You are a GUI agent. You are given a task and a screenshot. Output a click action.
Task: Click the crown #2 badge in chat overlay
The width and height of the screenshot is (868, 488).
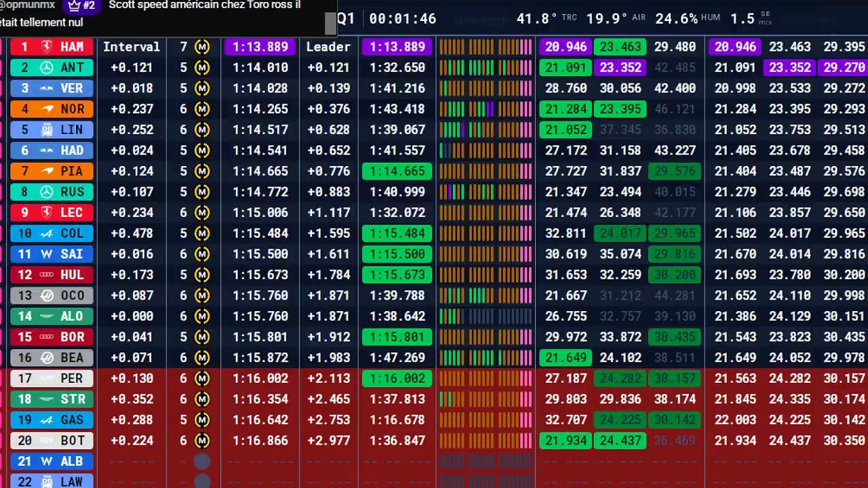pos(82,6)
